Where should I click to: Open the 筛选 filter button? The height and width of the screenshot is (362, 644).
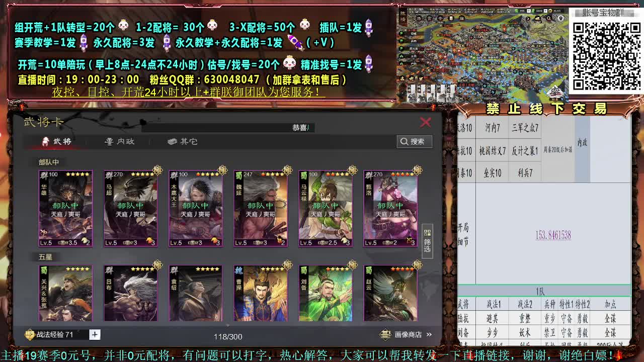[427, 241]
